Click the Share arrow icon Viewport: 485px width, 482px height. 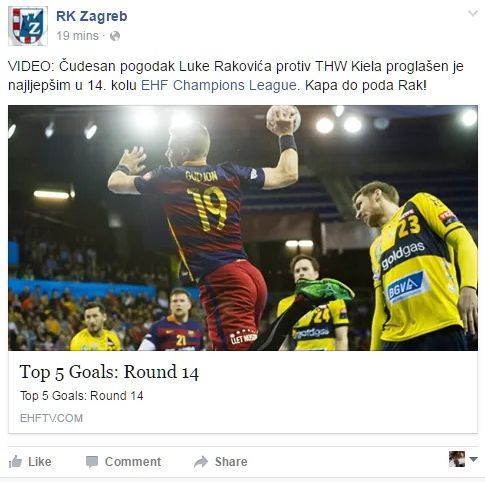(x=201, y=462)
